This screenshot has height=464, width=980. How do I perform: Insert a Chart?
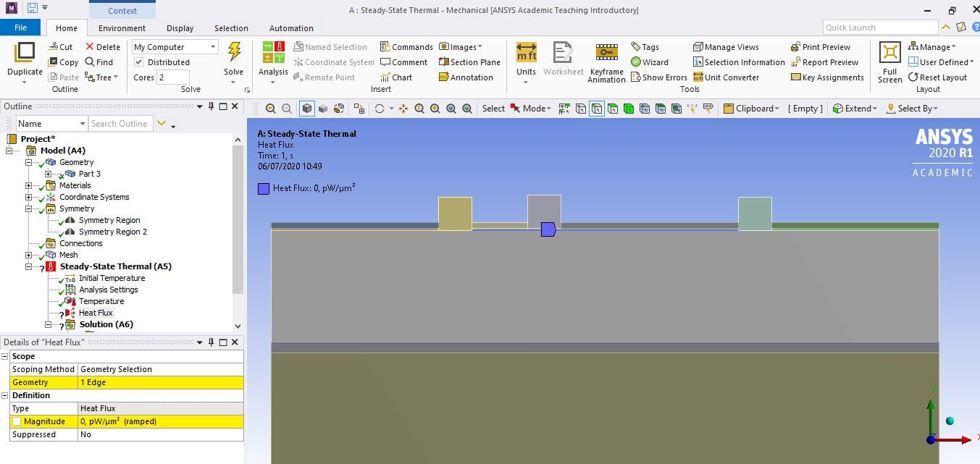395,77
